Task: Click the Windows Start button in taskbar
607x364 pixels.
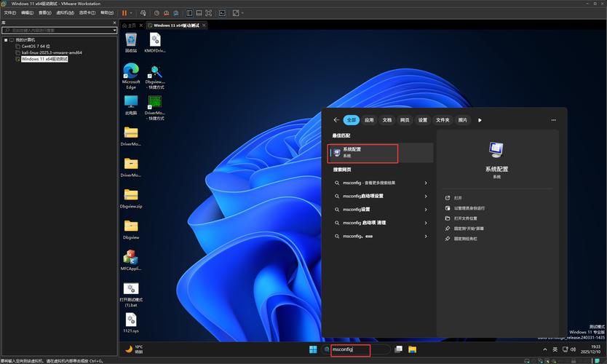Action: click(x=313, y=349)
